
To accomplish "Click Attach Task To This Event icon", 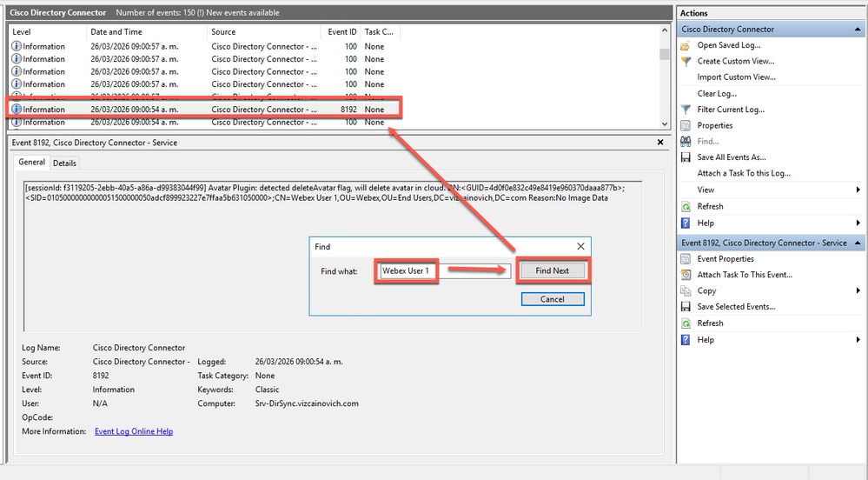I will (x=686, y=275).
